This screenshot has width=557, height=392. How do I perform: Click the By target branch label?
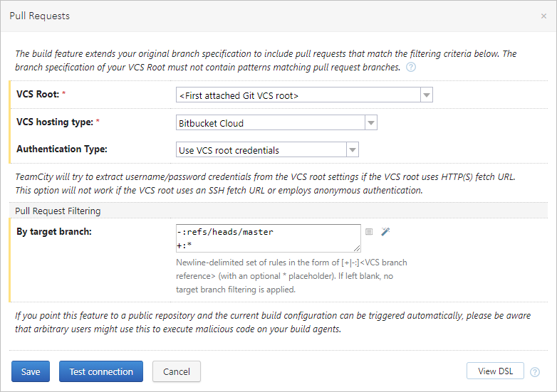[54, 232]
